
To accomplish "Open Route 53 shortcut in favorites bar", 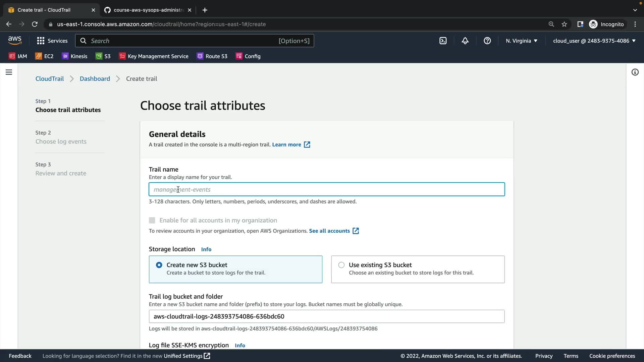I will (x=212, y=56).
